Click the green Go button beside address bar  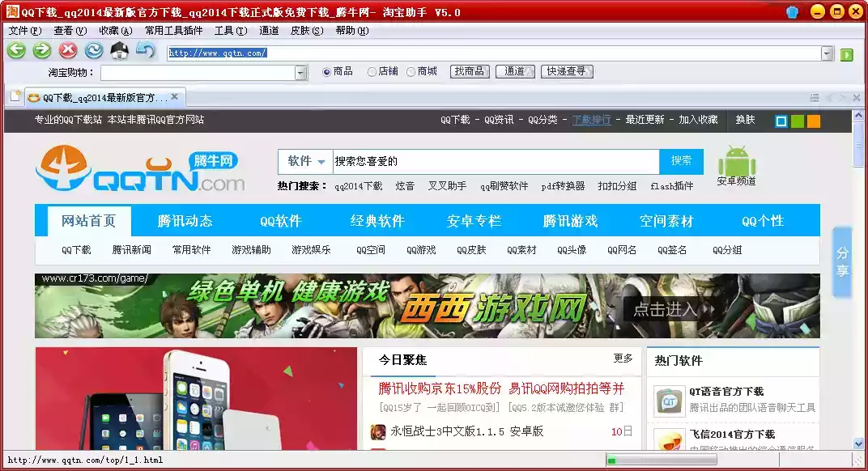(847, 54)
